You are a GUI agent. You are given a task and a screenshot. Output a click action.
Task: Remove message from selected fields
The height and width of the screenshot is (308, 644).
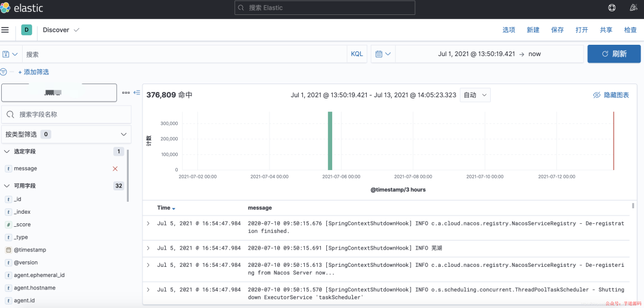pyautogui.click(x=115, y=168)
